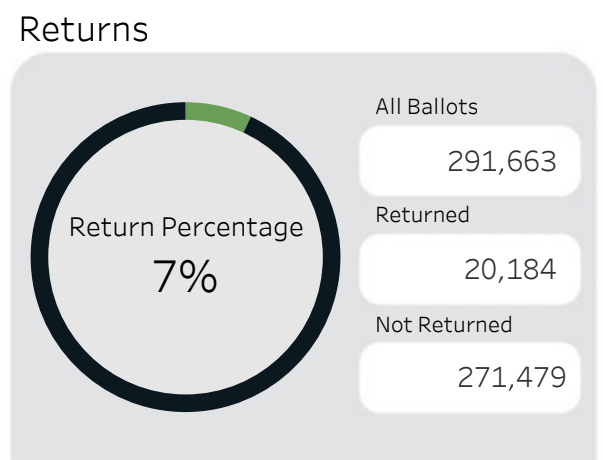603x460 pixels.
Task: Click the Not Returned label
Action: pyautogui.click(x=443, y=324)
